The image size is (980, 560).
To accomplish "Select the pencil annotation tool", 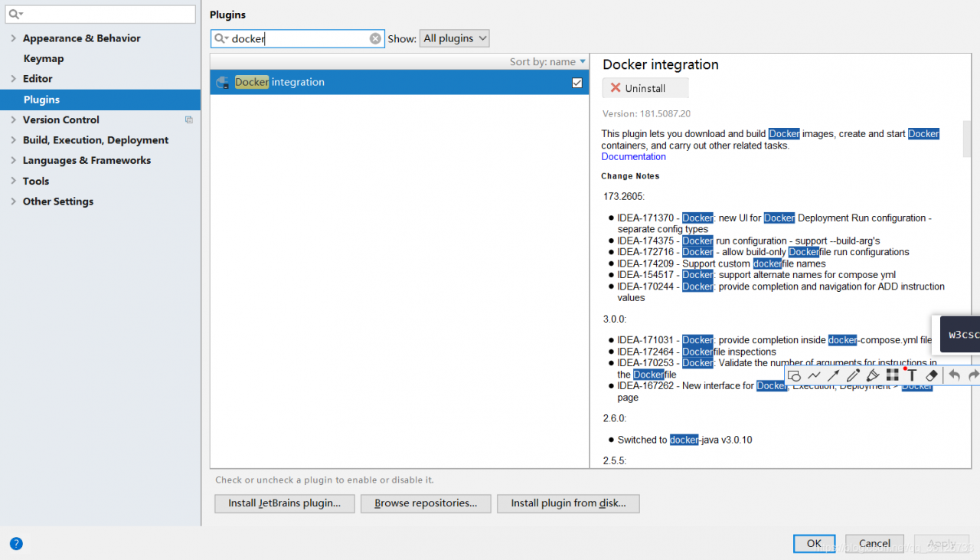I will pos(853,375).
